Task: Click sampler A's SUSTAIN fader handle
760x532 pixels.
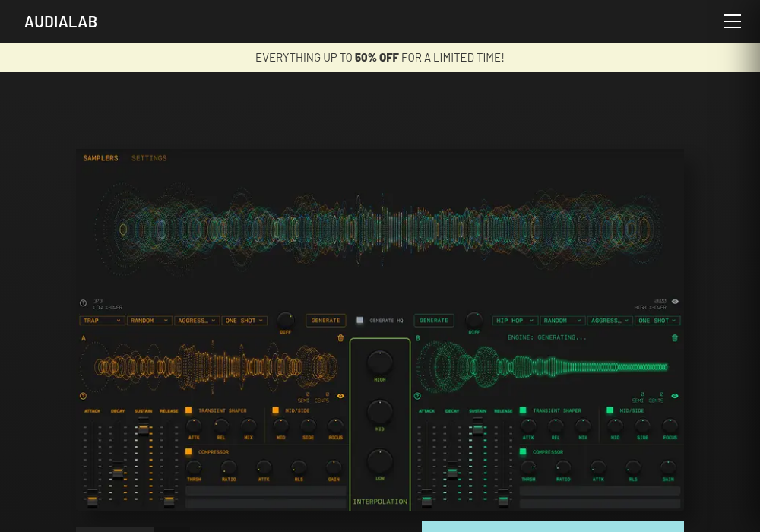Action: [143, 429]
